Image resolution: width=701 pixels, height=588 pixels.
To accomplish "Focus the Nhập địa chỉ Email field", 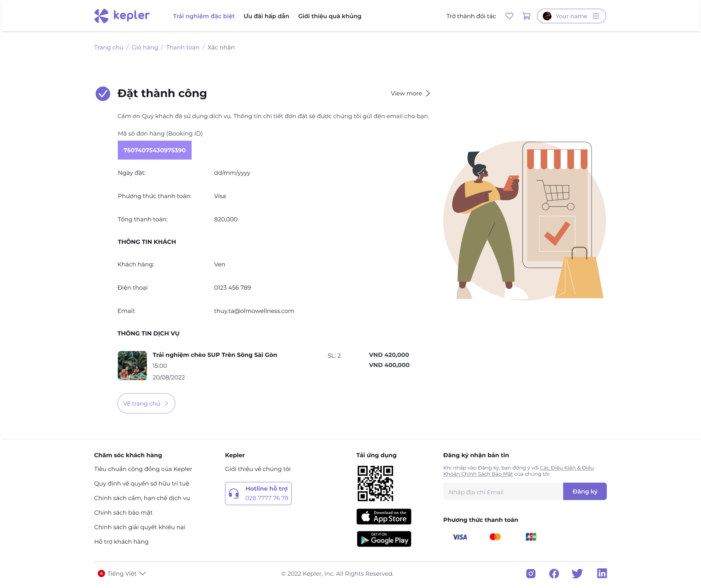I will [x=503, y=491].
